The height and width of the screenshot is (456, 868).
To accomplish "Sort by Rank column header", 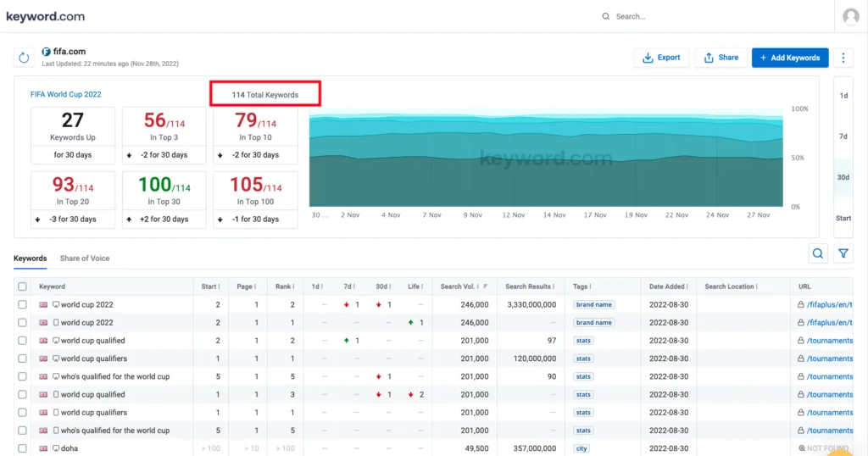I will [x=283, y=286].
